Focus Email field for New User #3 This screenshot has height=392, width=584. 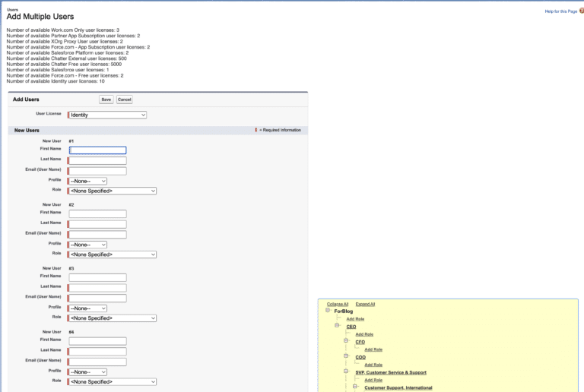pos(97,299)
